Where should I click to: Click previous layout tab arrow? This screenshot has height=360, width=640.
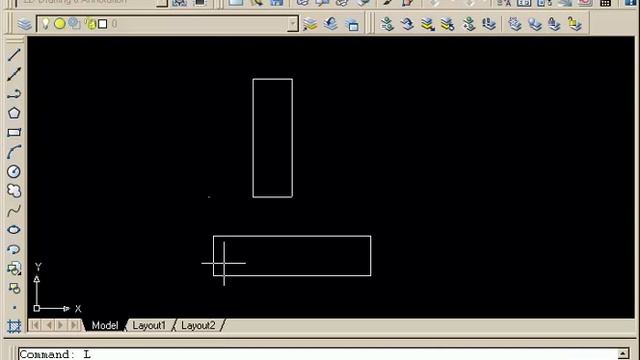[x=49, y=325]
